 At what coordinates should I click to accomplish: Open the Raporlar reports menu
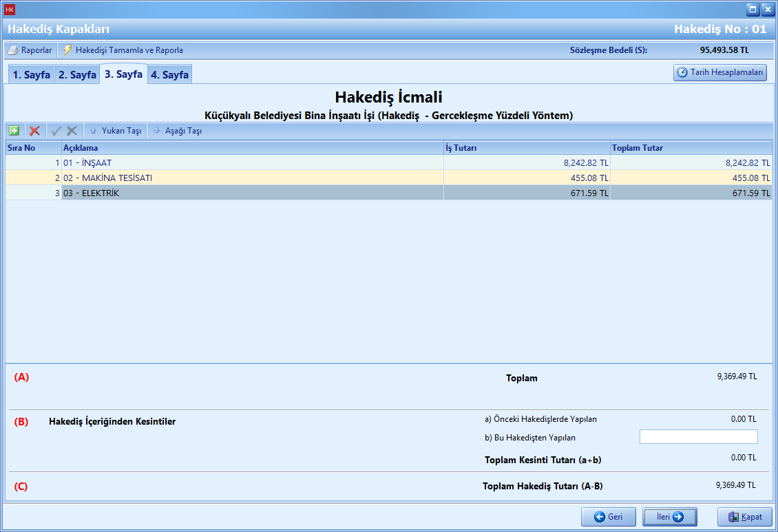[x=30, y=50]
